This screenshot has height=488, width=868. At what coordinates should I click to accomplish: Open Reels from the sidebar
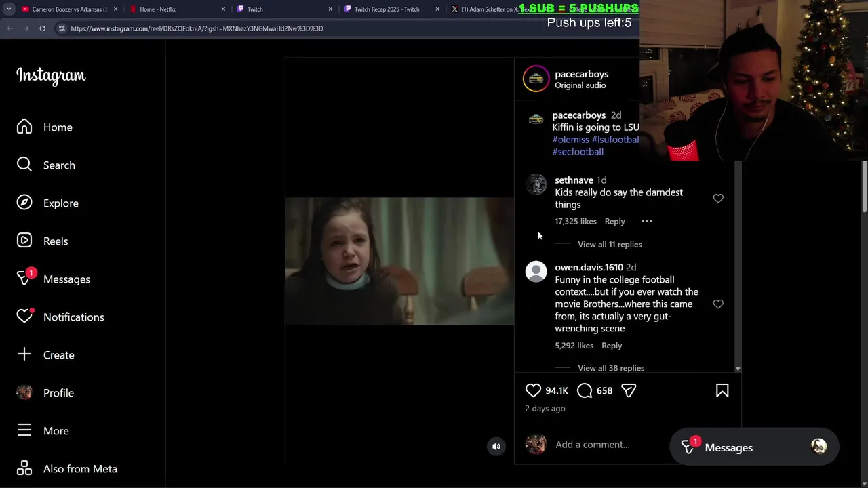(42, 241)
